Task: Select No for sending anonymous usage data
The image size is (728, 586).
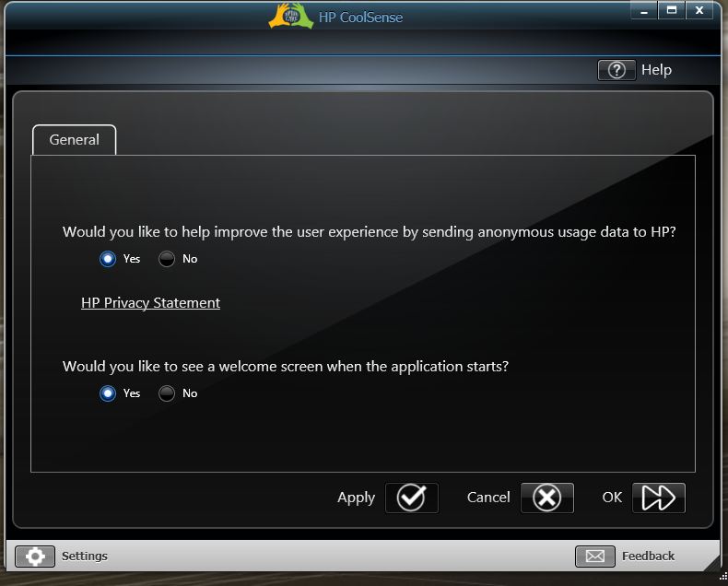Action: (x=166, y=259)
